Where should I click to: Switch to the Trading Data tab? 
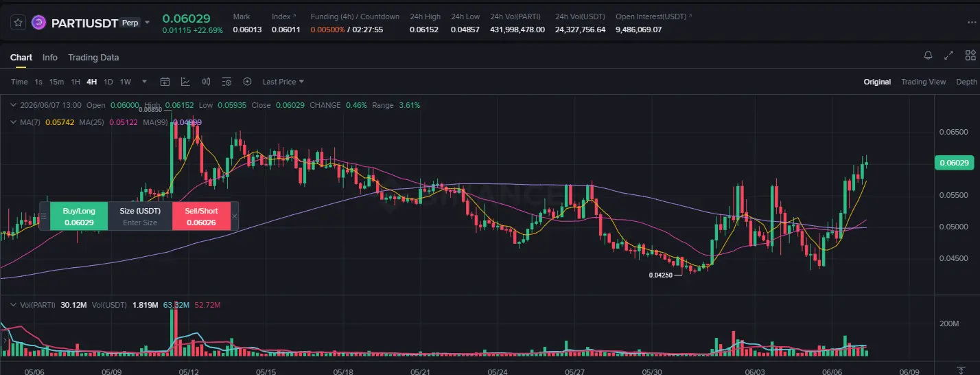point(93,58)
